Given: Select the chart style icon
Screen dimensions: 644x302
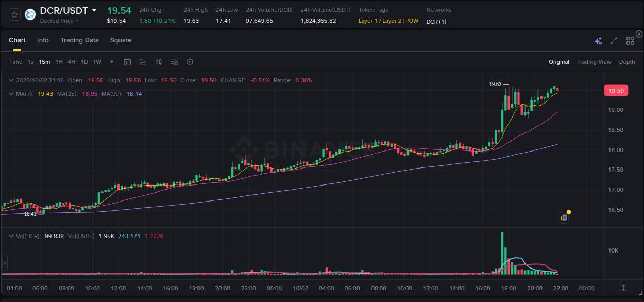Looking at the screenshot, I should [x=142, y=61].
